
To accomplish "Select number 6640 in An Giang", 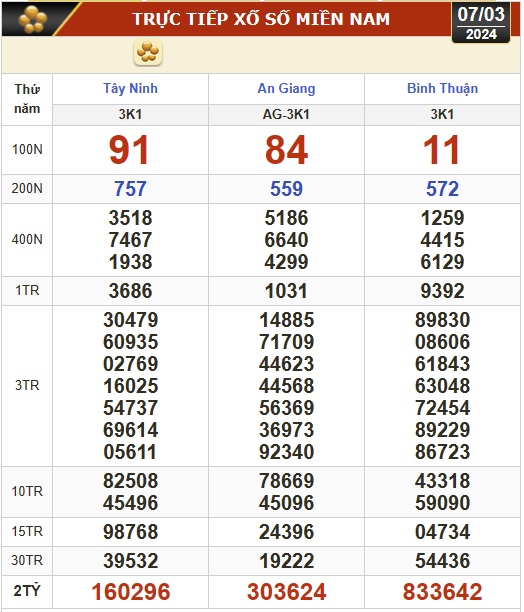I will pos(286,240).
